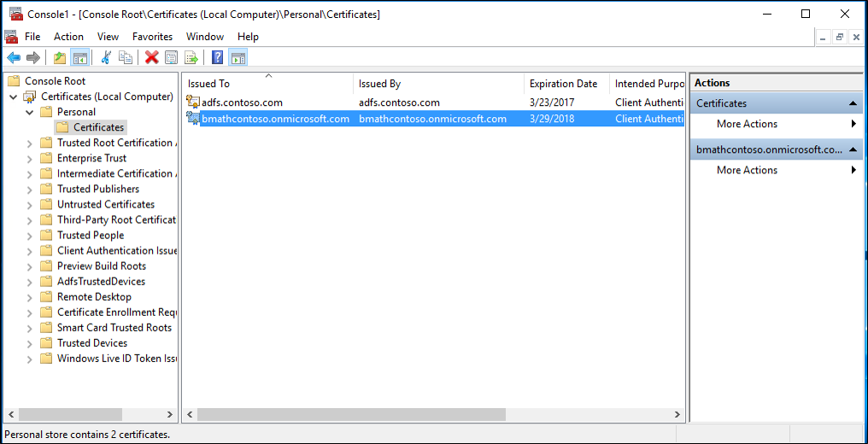Collapse the Personal store node
The width and height of the screenshot is (868, 444).
tap(29, 112)
